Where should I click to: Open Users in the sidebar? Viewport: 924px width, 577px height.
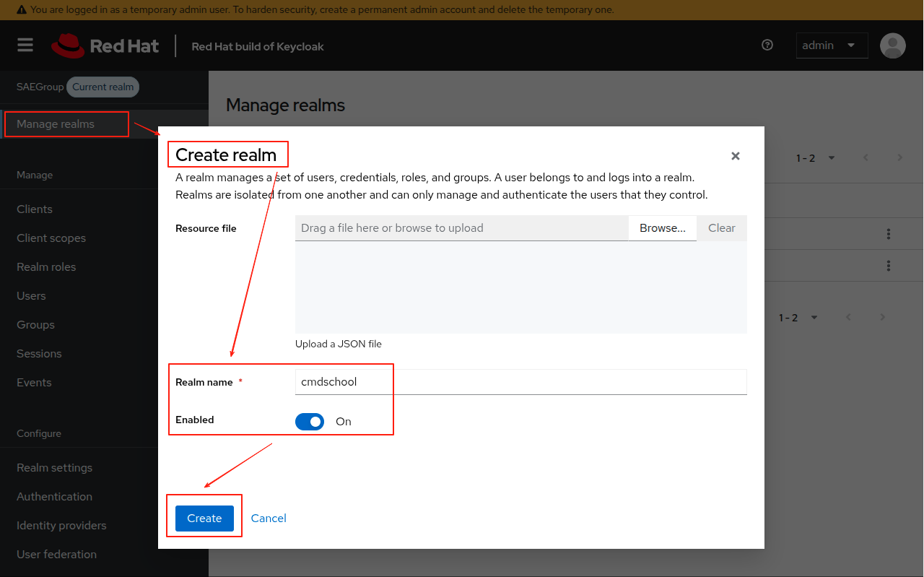[31, 296]
